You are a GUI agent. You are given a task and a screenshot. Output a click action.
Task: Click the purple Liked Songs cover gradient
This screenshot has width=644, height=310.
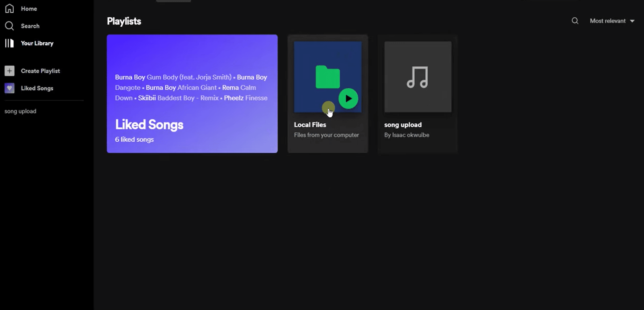coord(192,51)
